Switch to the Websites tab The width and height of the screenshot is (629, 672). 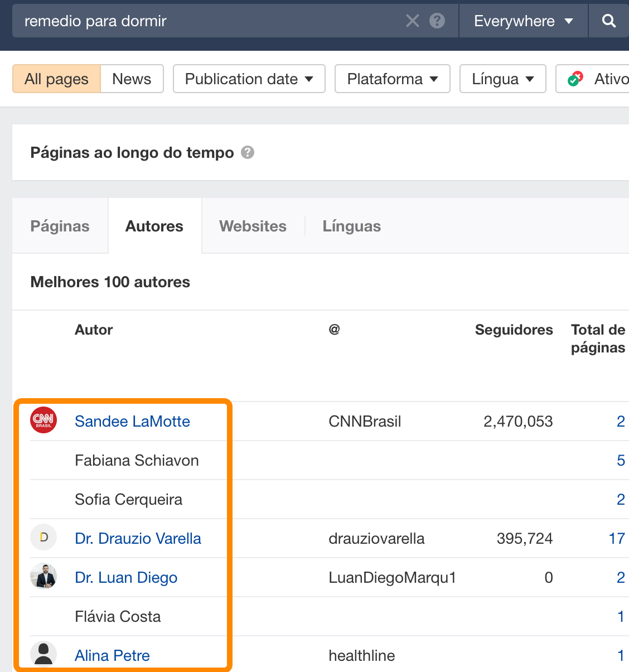(x=253, y=226)
